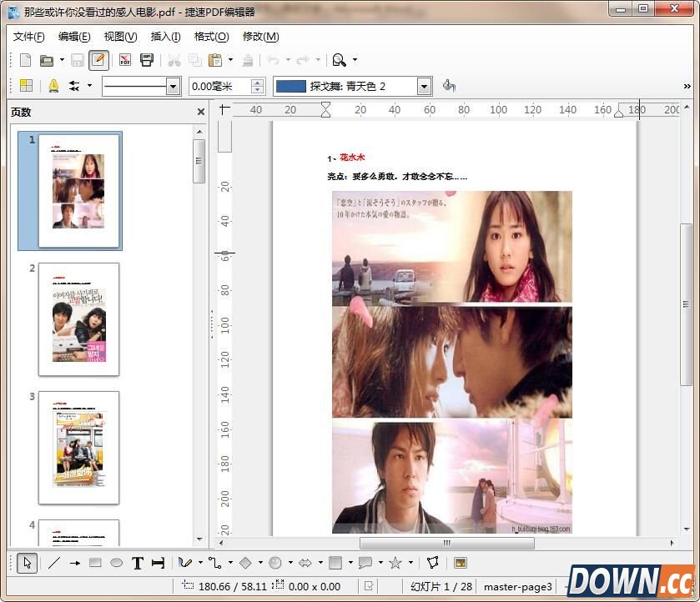Open the line style dropdown
Viewport: 700px width, 602px height.
pos(174,86)
